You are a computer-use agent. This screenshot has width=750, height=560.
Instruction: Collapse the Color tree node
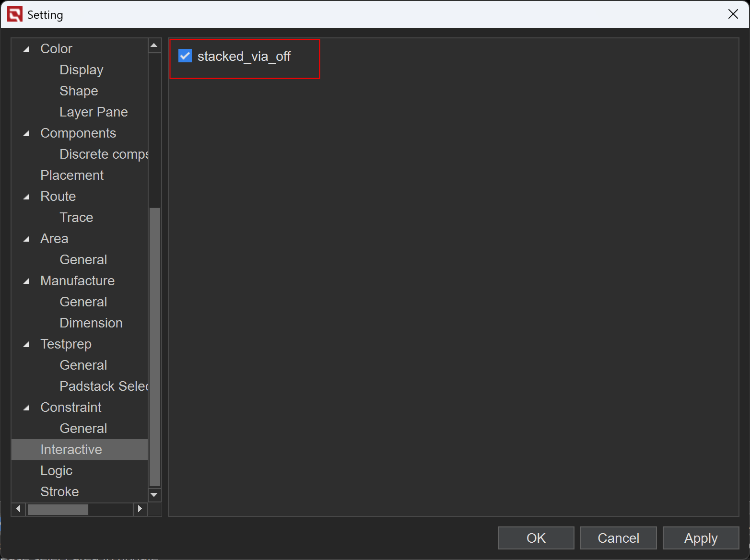click(26, 49)
